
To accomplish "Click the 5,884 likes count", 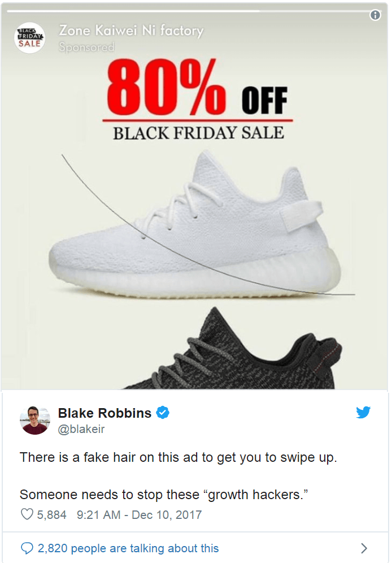I will [51, 514].
